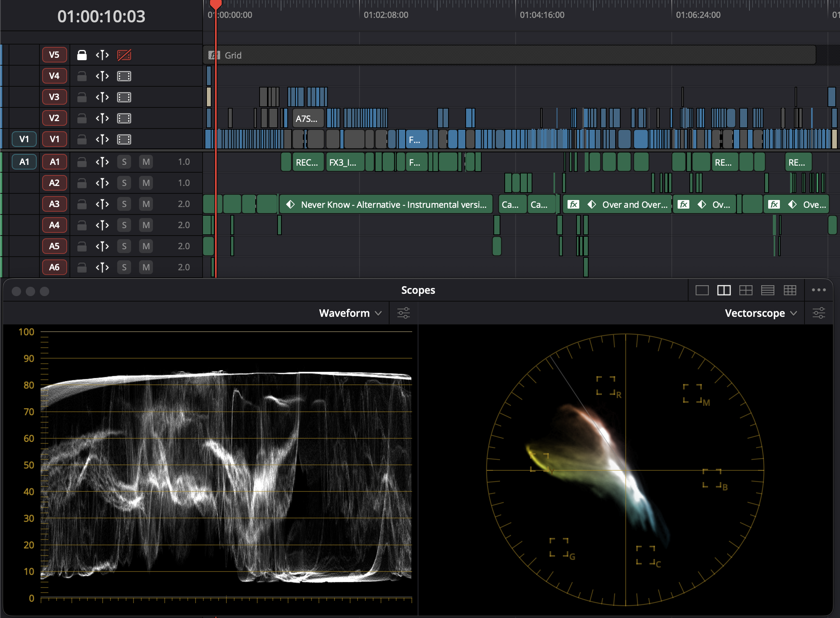Mute the A5 audio track
Screen dimensions: 840x618
tap(146, 246)
